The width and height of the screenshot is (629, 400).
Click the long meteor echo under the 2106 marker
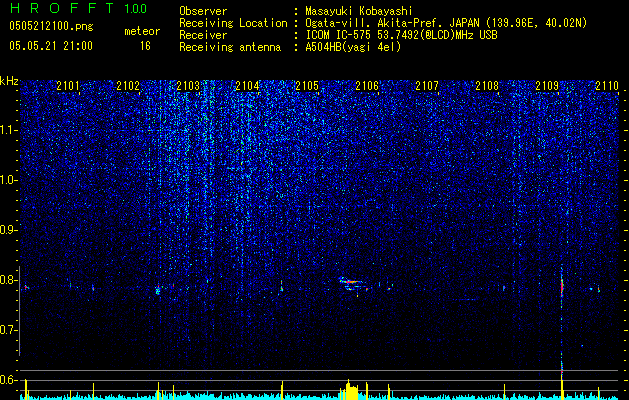353,282
